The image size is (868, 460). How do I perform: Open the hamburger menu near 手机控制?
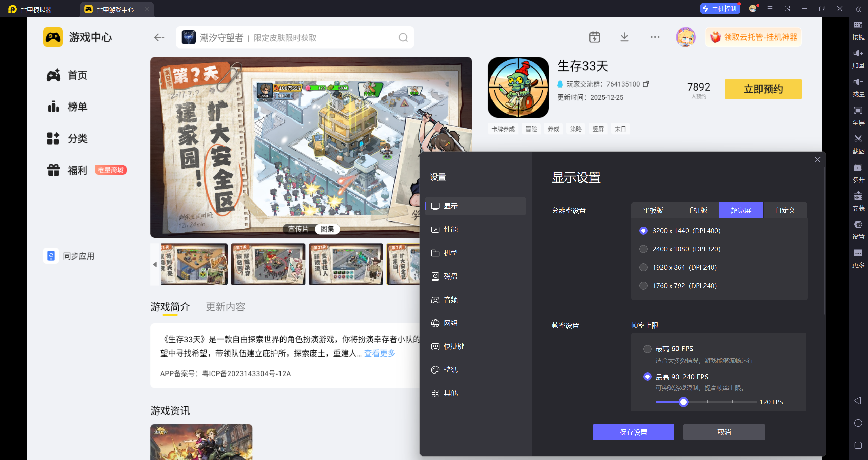(x=770, y=9)
